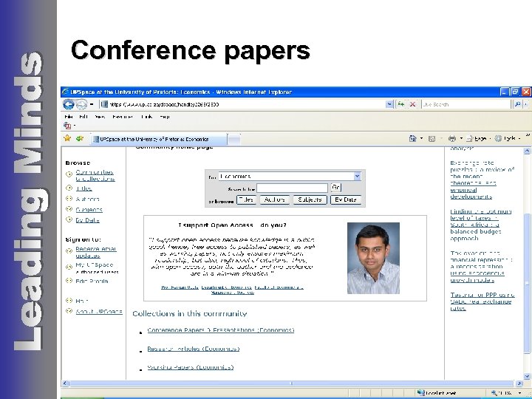Viewport: 532px width, 399px height.
Task: Click the vertical scrollbar down arrow
Action: (x=527, y=375)
